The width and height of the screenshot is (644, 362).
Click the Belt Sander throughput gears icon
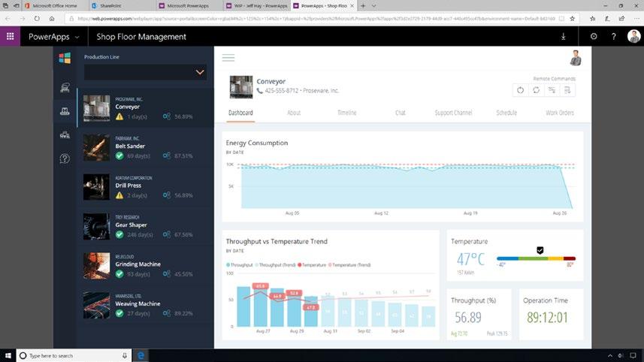tap(166, 156)
